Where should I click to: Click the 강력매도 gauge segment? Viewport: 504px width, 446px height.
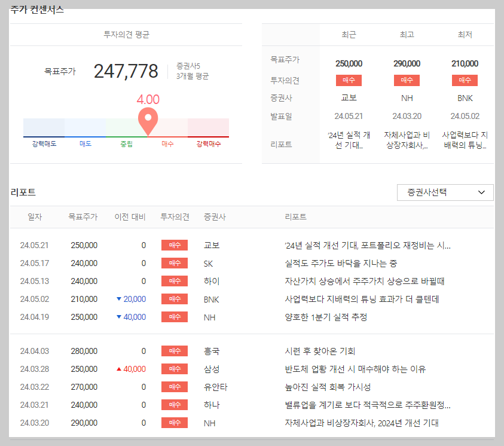click(44, 127)
